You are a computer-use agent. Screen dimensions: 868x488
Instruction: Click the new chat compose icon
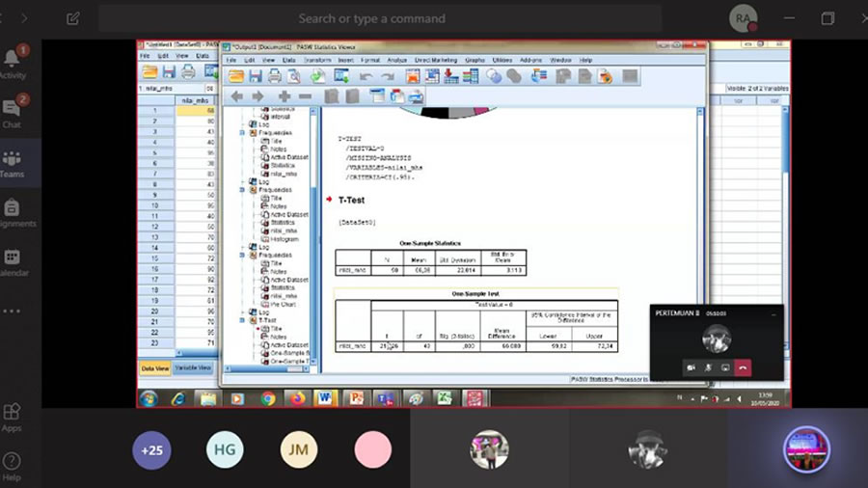click(x=74, y=18)
